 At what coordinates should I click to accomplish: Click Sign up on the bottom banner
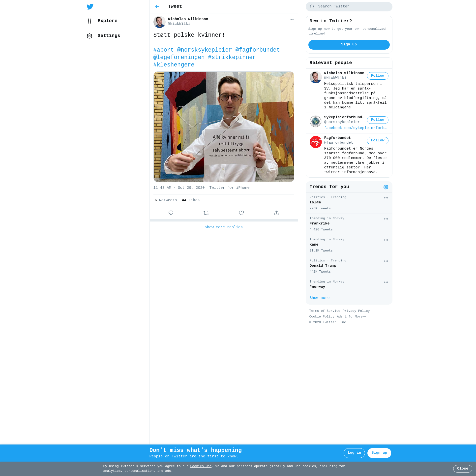(379, 453)
